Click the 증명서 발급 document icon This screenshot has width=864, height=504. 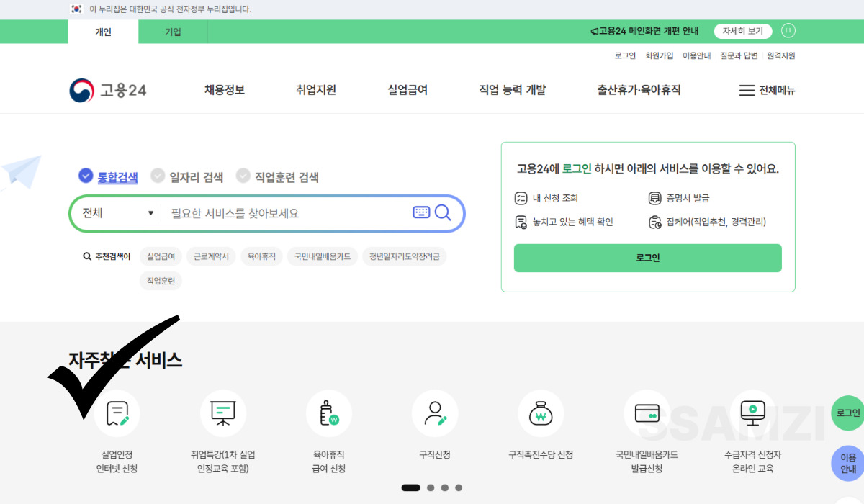click(x=654, y=198)
